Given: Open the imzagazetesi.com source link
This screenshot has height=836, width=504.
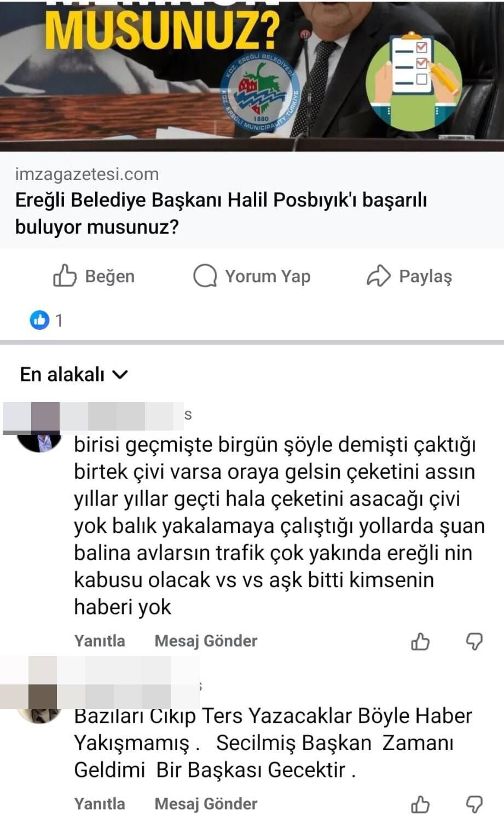Looking at the screenshot, I should click(x=87, y=175).
